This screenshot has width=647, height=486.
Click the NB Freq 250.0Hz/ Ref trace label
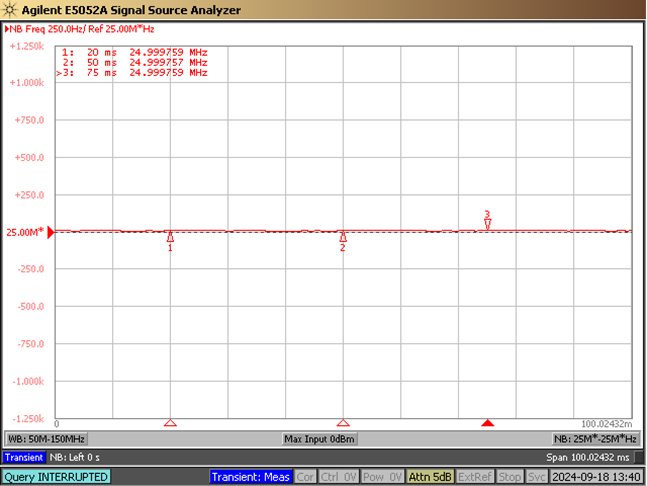[x=80, y=29]
